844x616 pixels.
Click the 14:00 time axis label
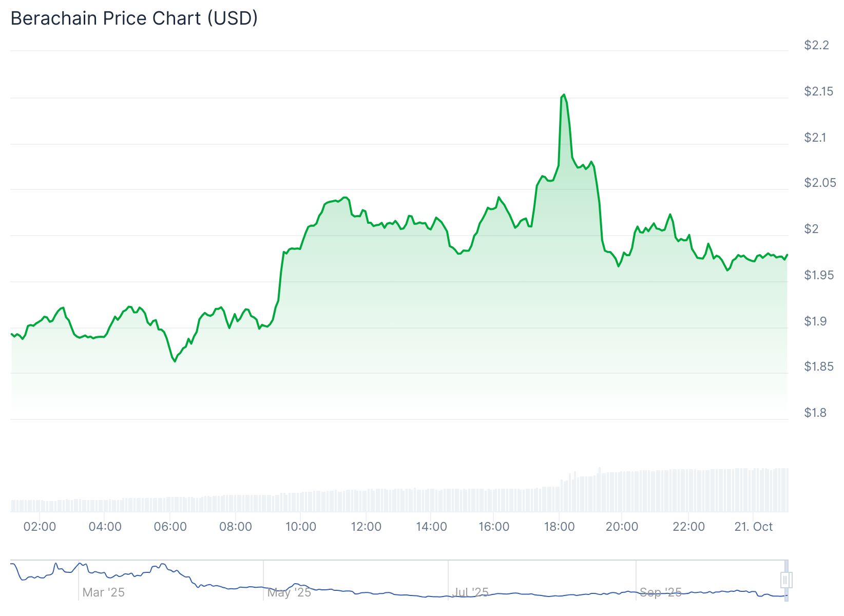431,527
